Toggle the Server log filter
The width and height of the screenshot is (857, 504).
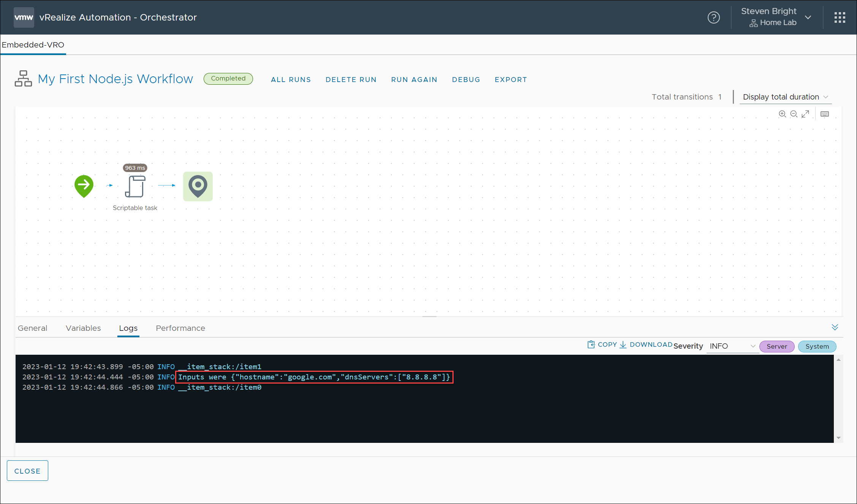click(x=776, y=346)
